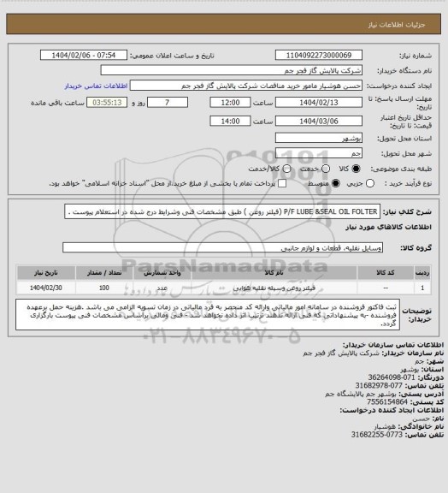
Task: Click the remaining time countdown 03:55:13
Action: [107, 103]
